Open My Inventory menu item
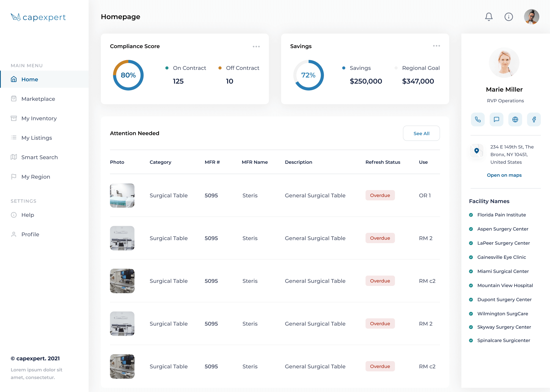The image size is (550, 392). (x=39, y=118)
